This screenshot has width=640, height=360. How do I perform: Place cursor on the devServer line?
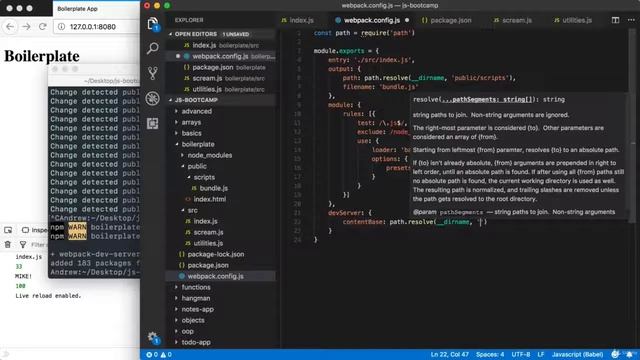click(350, 213)
